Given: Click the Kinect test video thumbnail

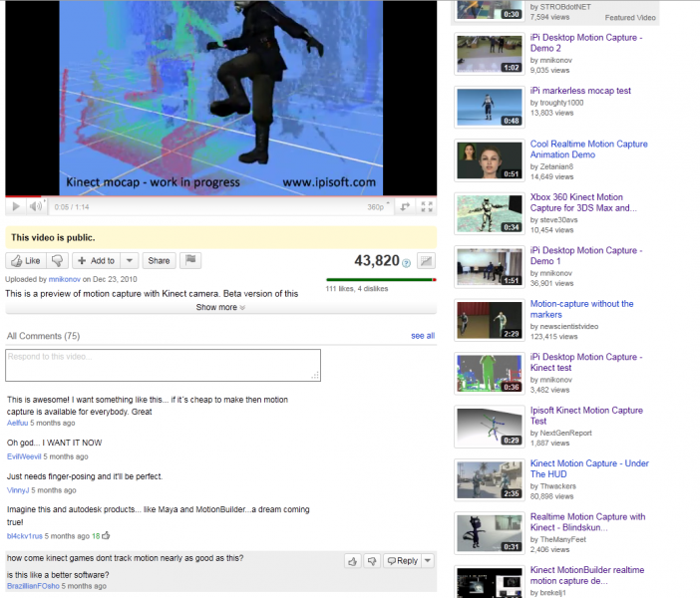Looking at the screenshot, I should pyautogui.click(x=490, y=373).
